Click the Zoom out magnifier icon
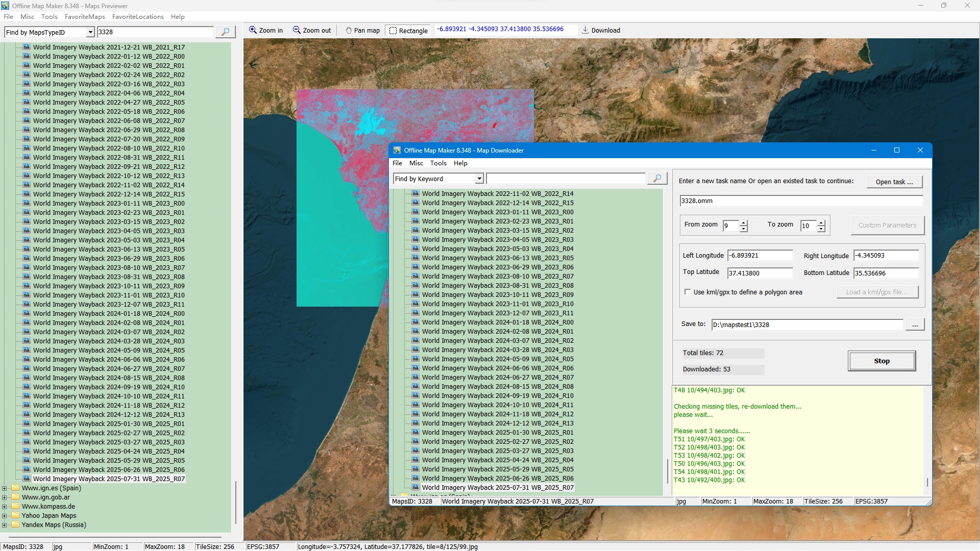The height and width of the screenshot is (551, 980). tap(297, 30)
